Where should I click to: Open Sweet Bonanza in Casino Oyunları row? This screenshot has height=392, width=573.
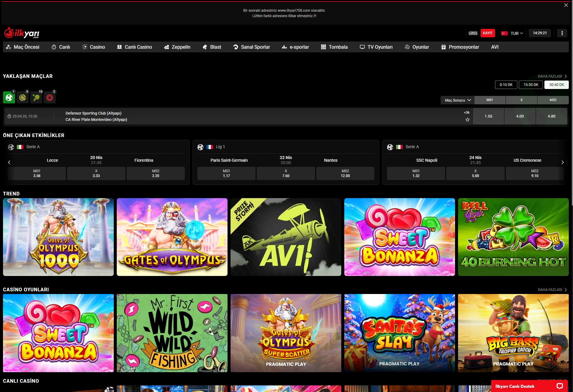coord(58,333)
